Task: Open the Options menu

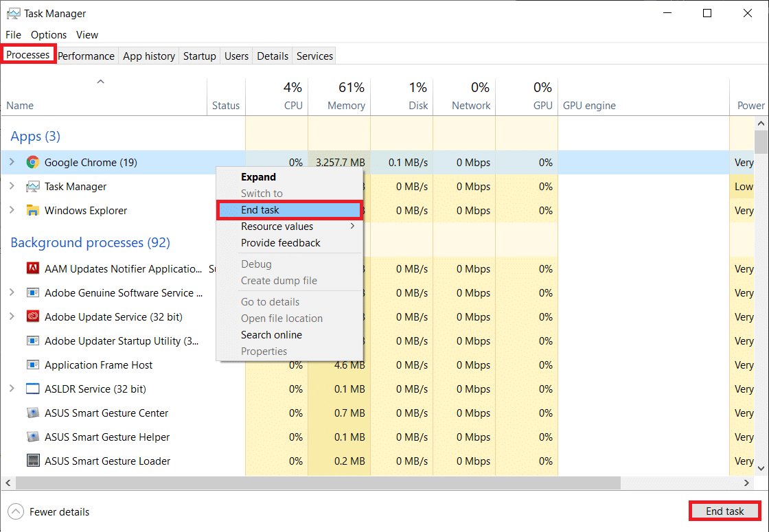Action: (49, 34)
